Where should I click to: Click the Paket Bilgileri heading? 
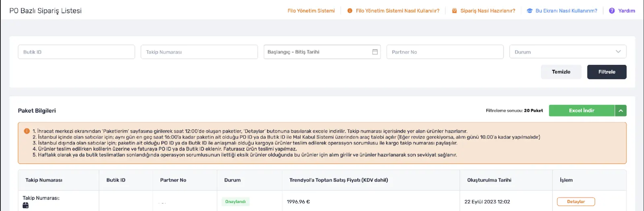(x=37, y=111)
